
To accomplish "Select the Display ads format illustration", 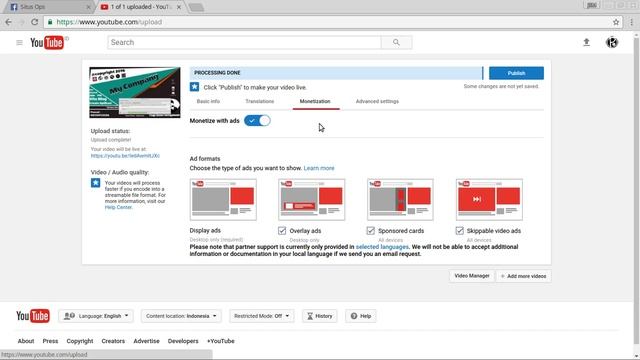I will point(223,200).
